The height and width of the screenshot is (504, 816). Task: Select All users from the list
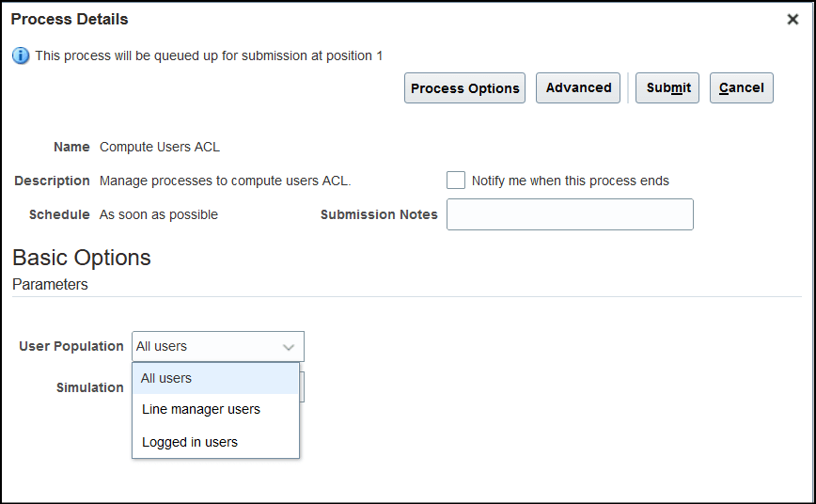point(166,378)
